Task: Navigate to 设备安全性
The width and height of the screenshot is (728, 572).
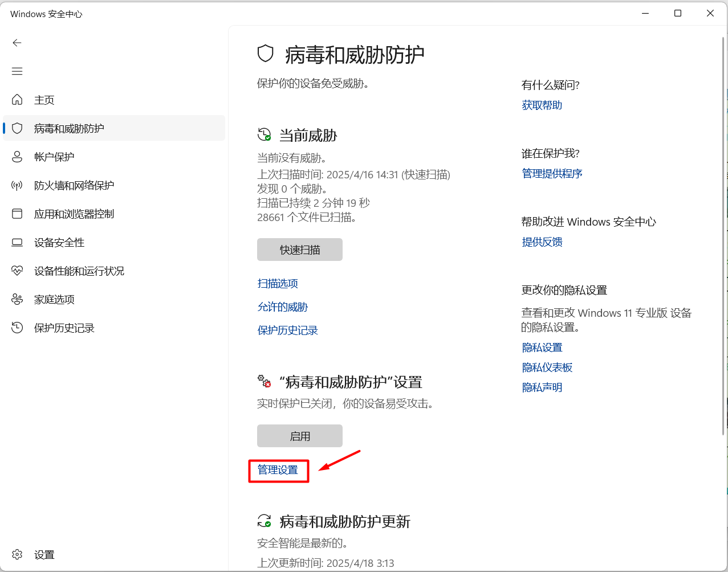Action: (114, 242)
